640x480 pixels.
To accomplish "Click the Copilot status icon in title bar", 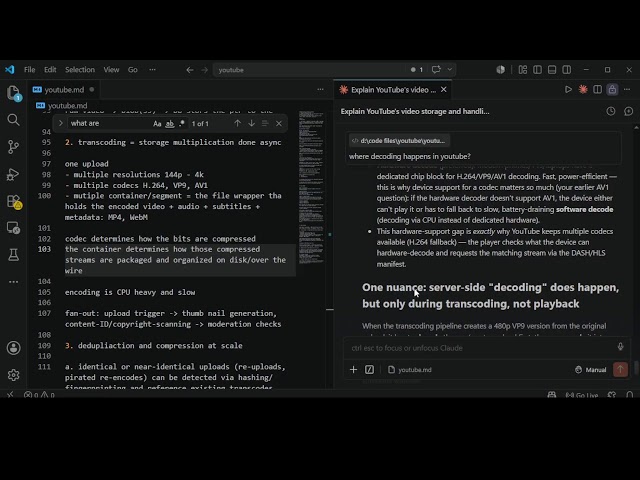I will (x=500, y=69).
